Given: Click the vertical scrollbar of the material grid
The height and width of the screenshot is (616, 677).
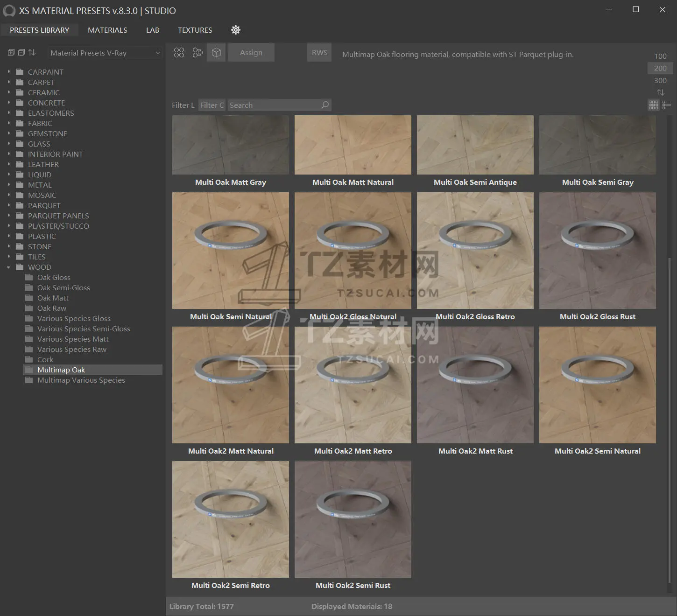Looking at the screenshot, I should [x=670, y=420].
